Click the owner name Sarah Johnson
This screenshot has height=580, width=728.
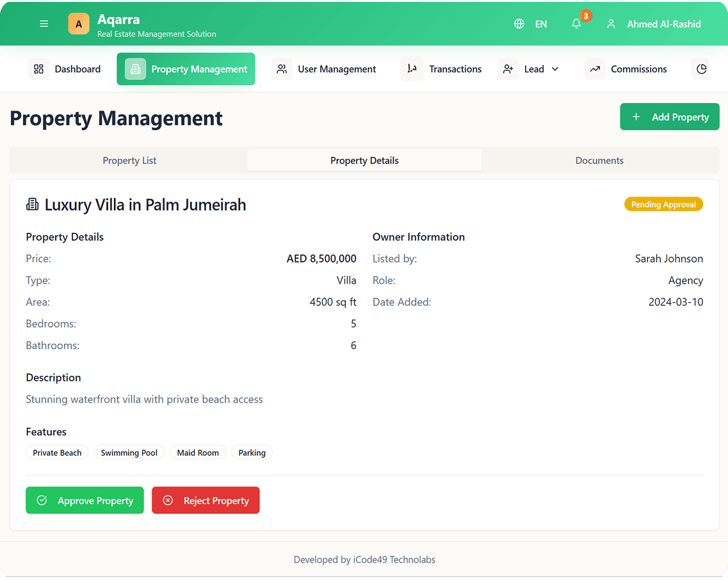click(x=669, y=259)
